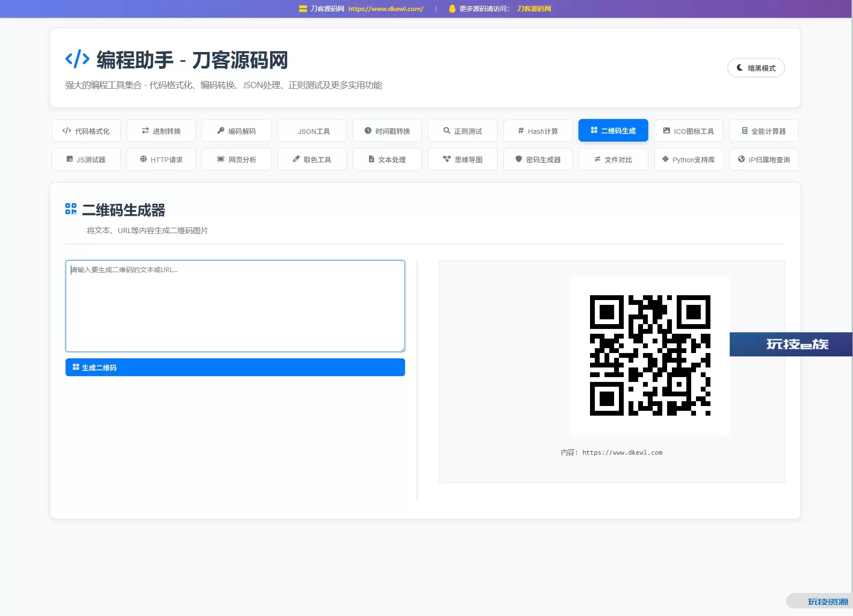Open the 编码解码 tab

(236, 131)
